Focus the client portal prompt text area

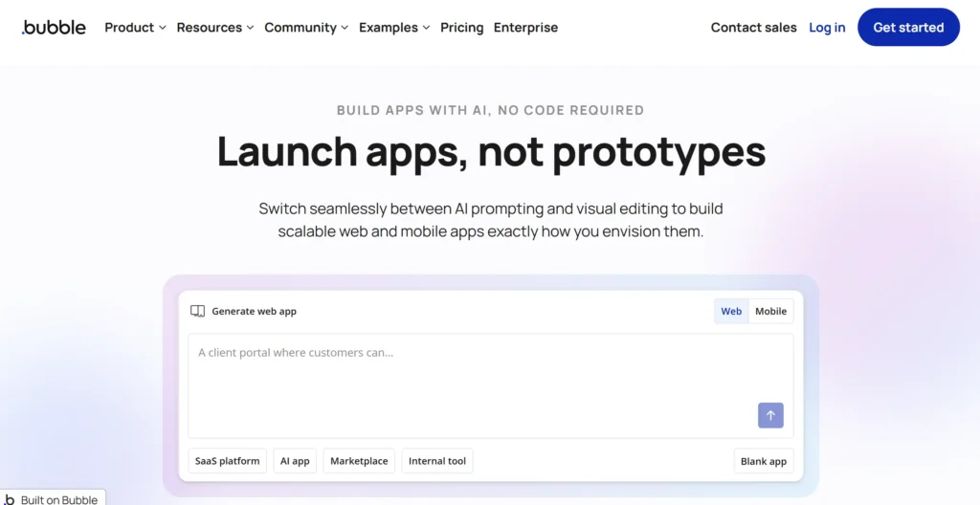(491, 385)
